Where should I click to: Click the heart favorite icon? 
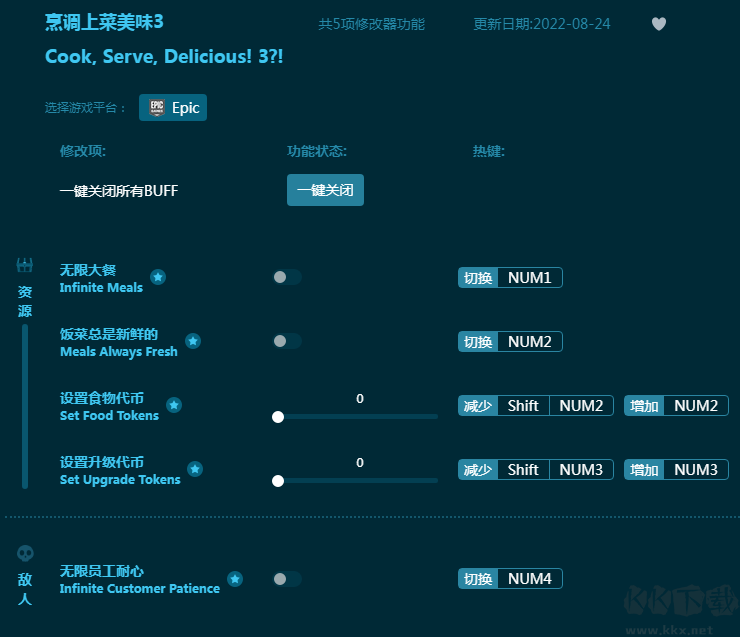pos(659,24)
